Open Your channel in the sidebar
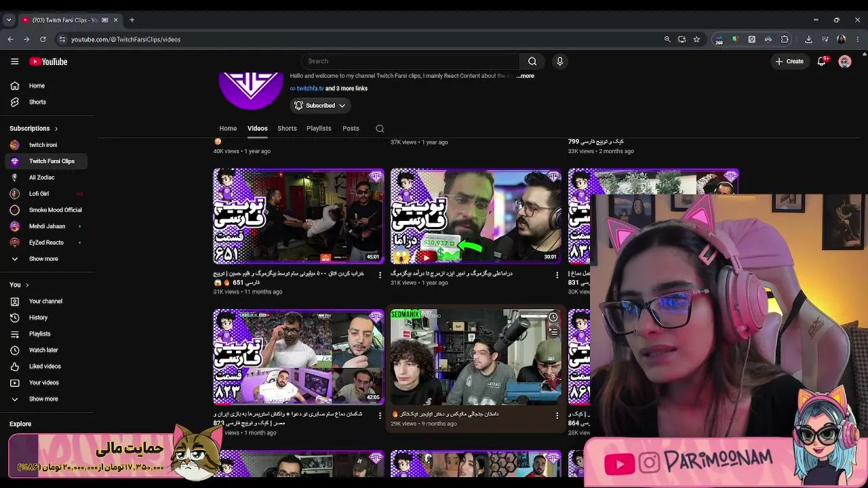Image resolution: width=868 pixels, height=488 pixels. (46, 302)
